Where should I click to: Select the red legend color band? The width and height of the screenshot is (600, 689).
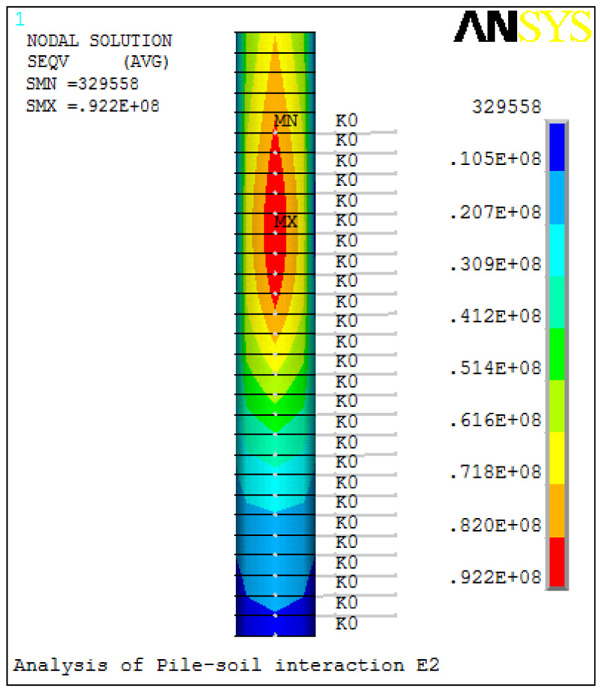point(557,562)
